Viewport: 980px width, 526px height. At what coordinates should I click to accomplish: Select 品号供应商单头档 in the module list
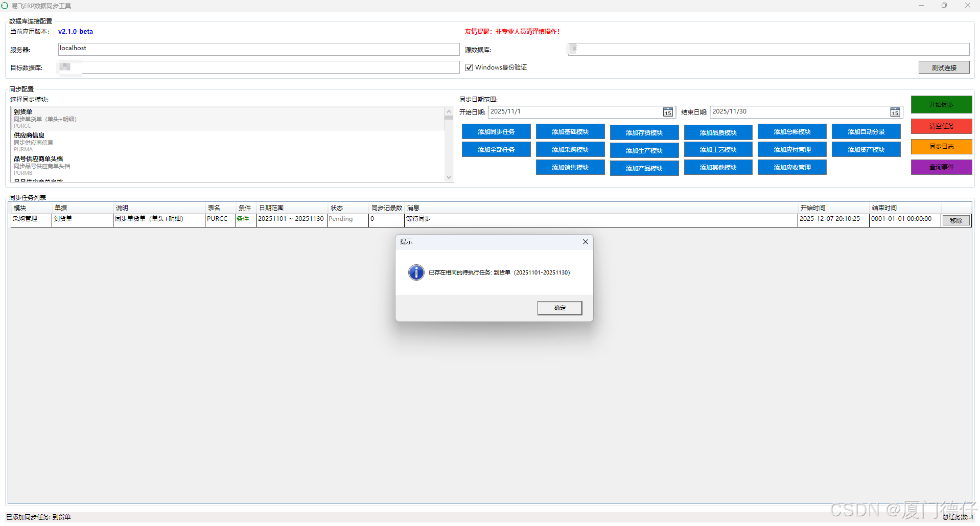pyautogui.click(x=228, y=166)
